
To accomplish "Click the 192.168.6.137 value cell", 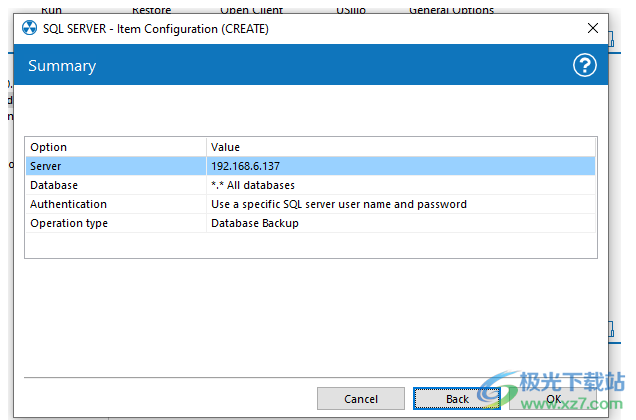I will (x=401, y=166).
